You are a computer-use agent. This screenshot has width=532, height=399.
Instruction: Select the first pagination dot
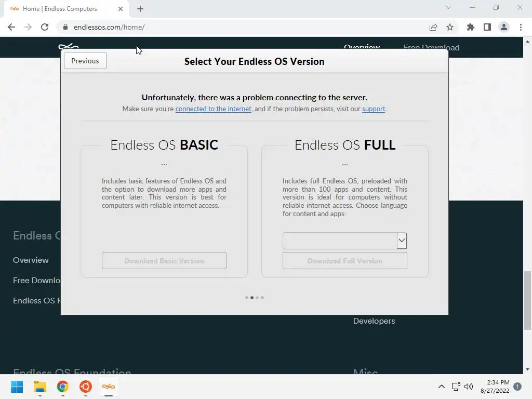click(247, 298)
